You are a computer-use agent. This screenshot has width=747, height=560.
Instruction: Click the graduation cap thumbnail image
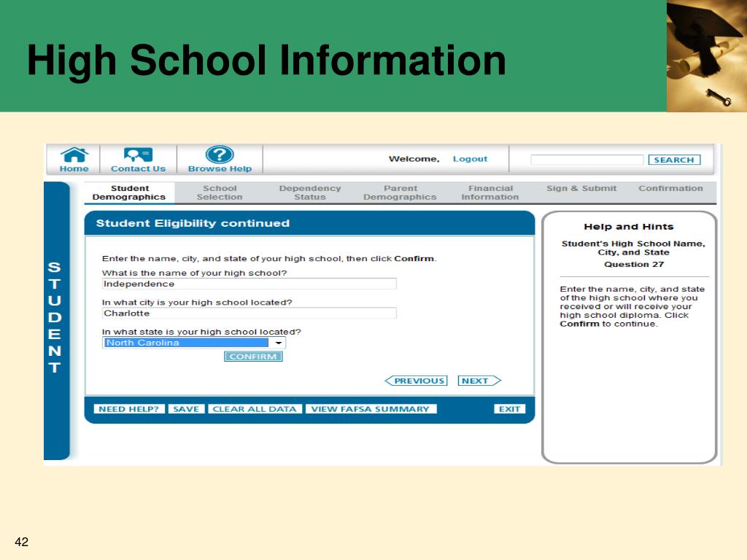tap(706, 55)
